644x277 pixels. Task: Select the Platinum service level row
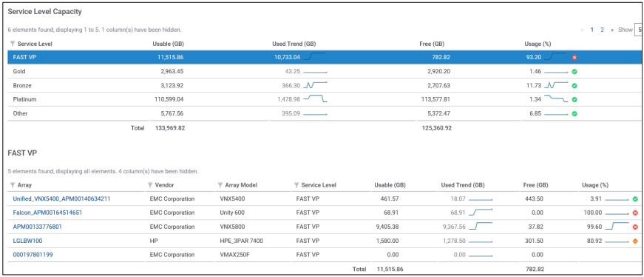pos(325,99)
